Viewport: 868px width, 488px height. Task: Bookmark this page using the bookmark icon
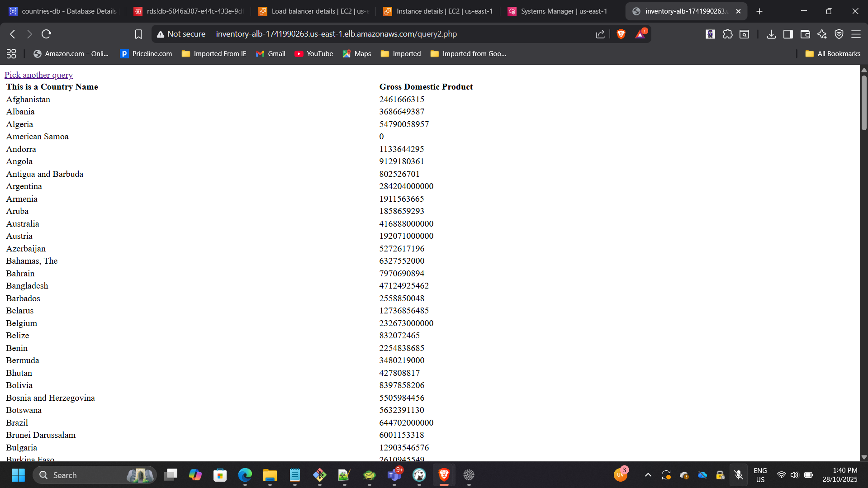pyautogui.click(x=138, y=34)
